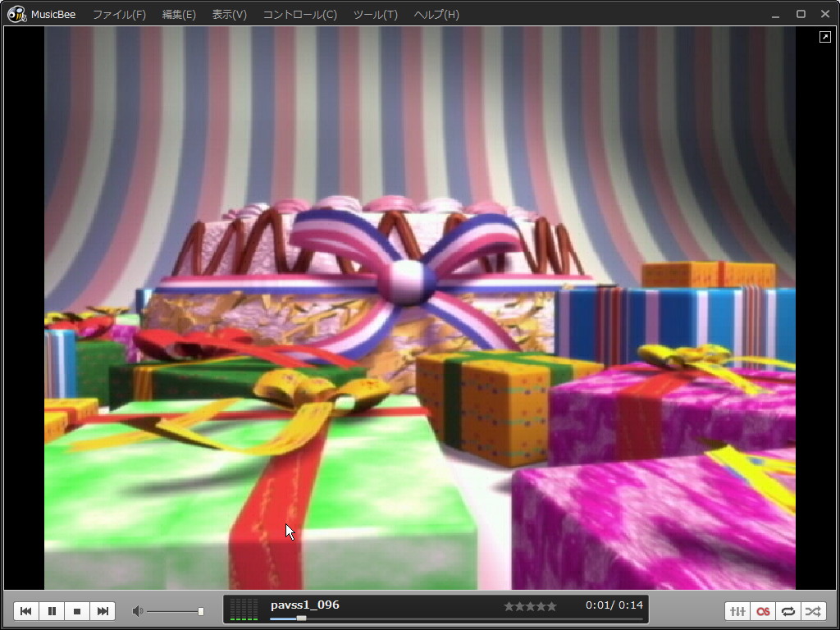The height and width of the screenshot is (630, 840).
Task: Expand the 表示(V) menu
Action: [x=229, y=15]
